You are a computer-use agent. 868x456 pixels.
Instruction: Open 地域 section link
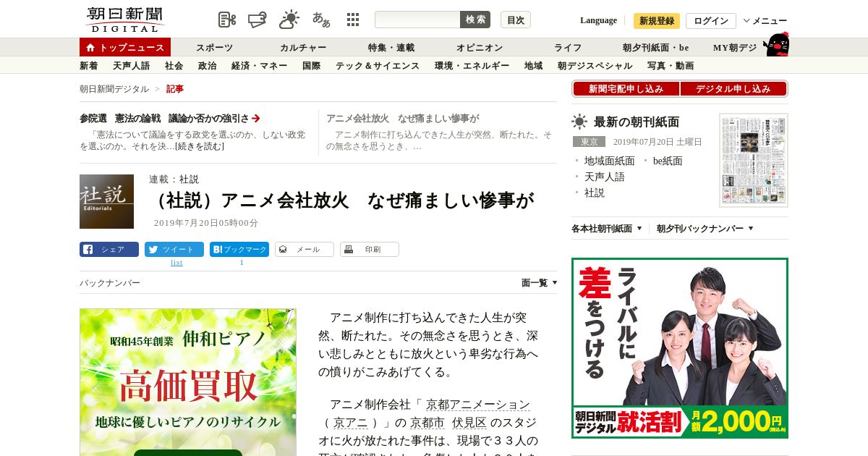[533, 66]
